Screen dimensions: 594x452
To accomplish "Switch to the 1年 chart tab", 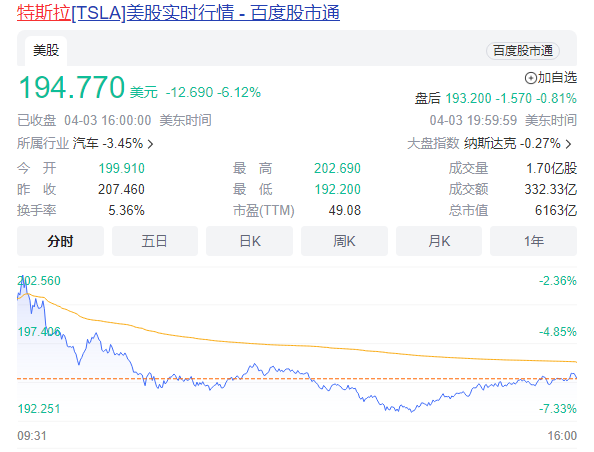I will [533, 241].
